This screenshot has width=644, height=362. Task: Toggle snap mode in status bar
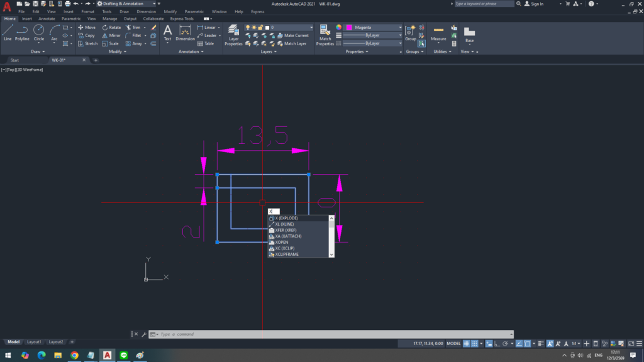475,344
